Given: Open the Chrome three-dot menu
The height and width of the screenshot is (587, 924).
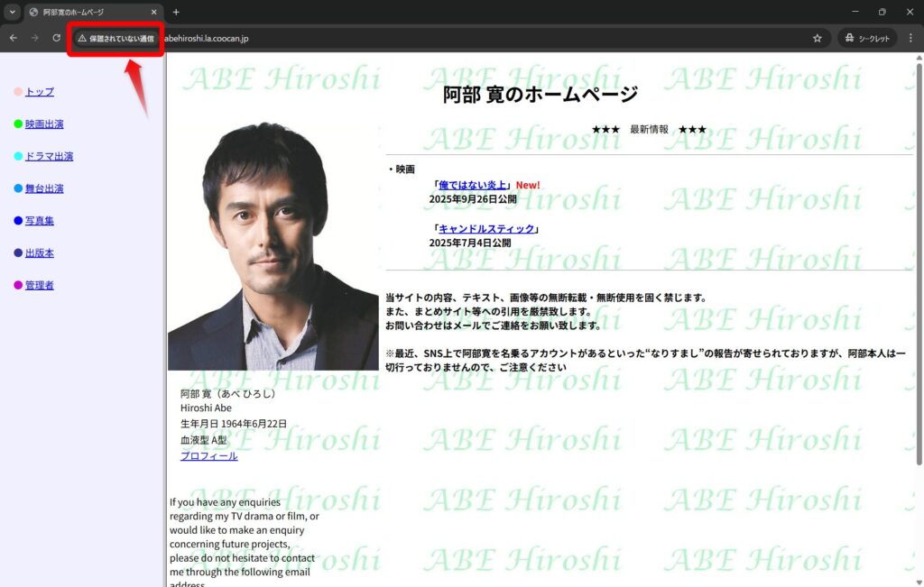Looking at the screenshot, I should [910, 38].
